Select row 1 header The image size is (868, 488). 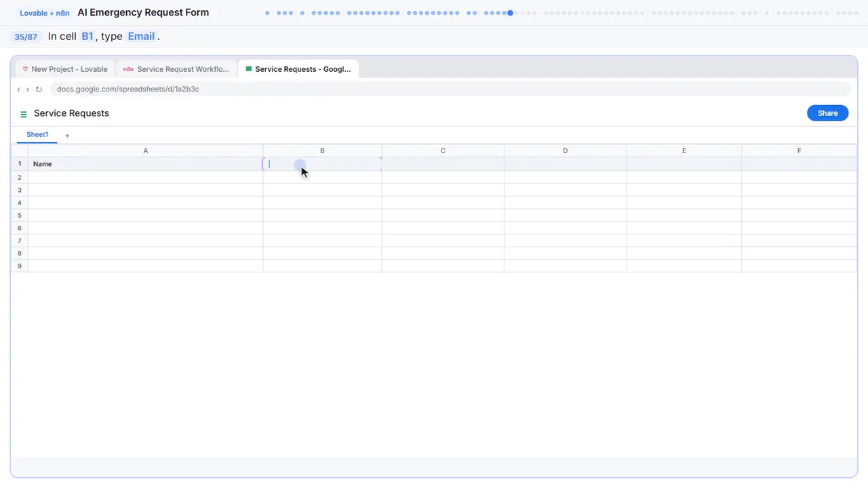coord(20,164)
